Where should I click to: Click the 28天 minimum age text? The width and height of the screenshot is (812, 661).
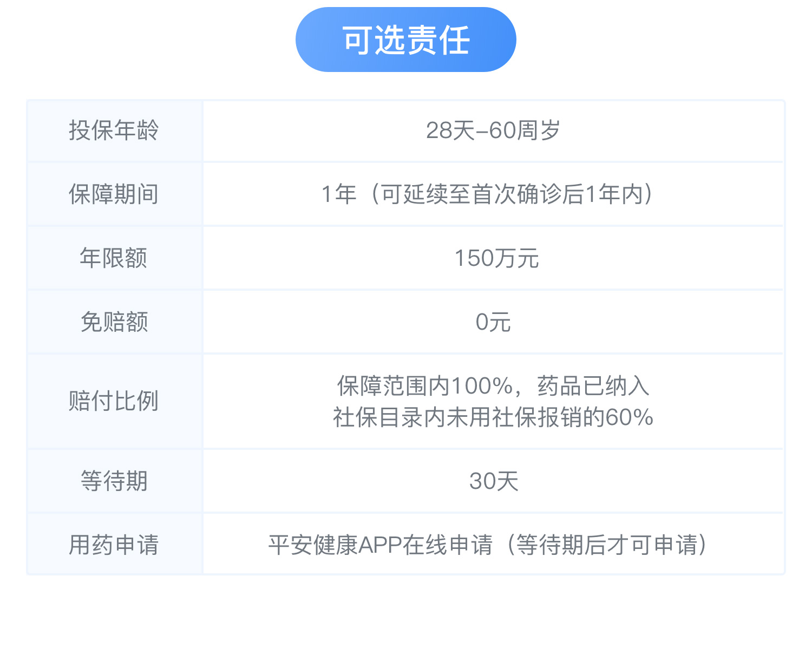pos(450,130)
